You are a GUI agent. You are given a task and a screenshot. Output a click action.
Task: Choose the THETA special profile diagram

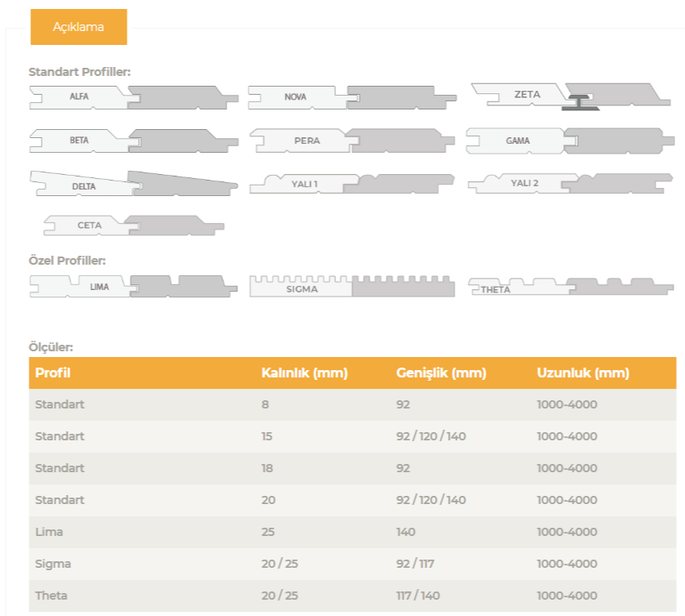point(571,287)
